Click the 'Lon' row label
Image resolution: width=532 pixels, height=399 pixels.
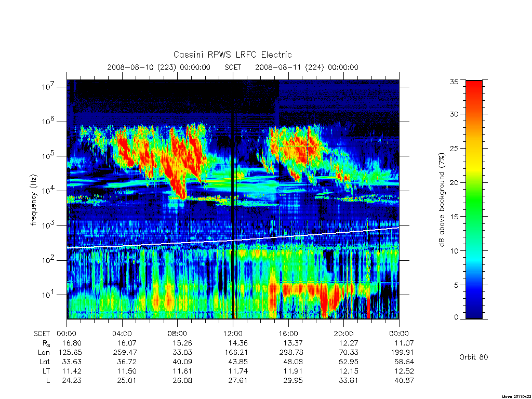[44, 353]
